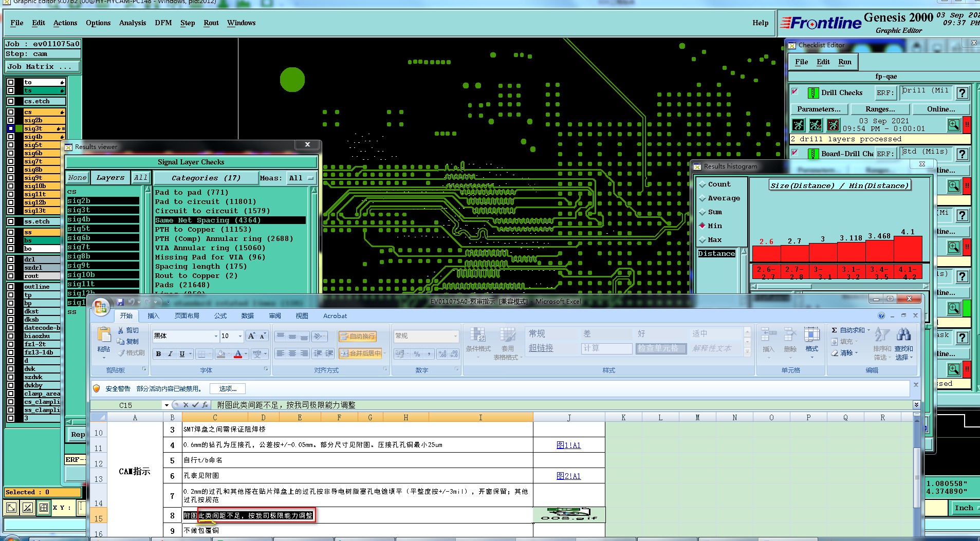Open the font name dropdown showing 黑体
The width and height of the screenshot is (980, 541).
coord(216,336)
